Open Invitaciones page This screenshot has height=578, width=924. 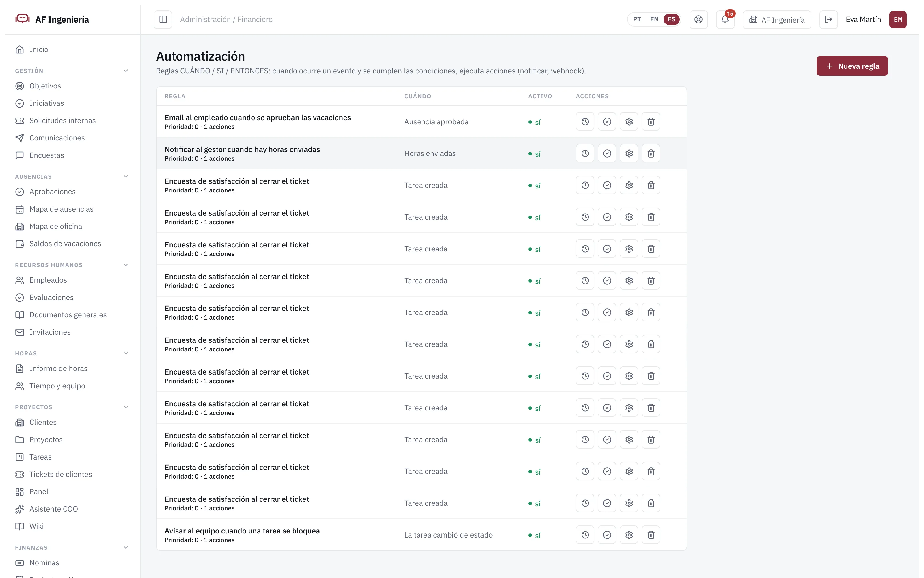coord(50,332)
